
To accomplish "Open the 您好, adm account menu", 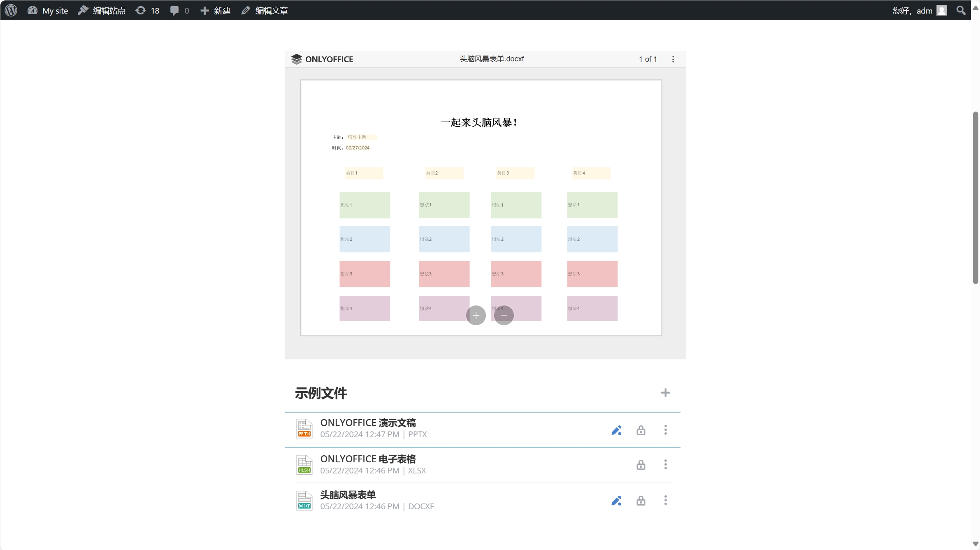I will pyautogui.click(x=920, y=10).
